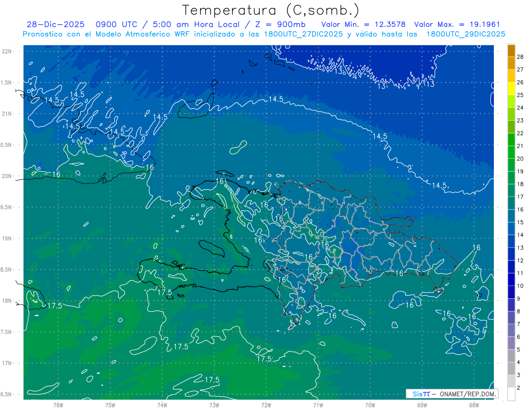Click the "21N" latitude axis label
532x411 pixels.
point(7,114)
